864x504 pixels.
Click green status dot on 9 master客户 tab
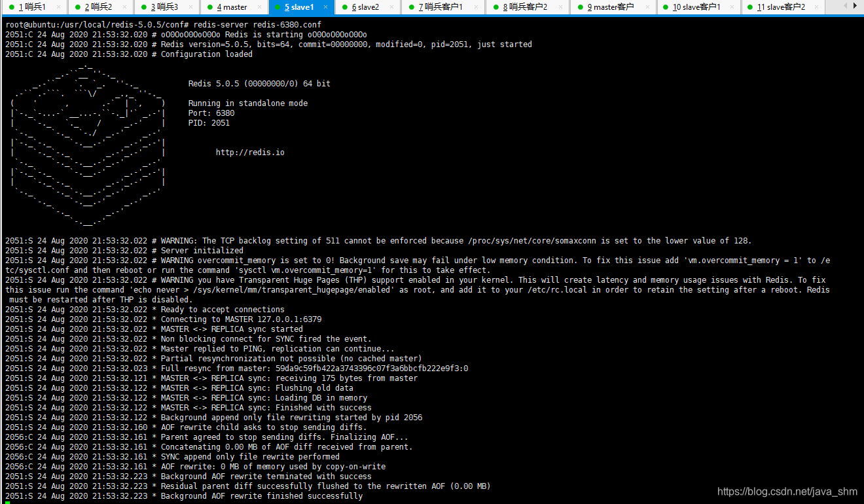point(579,7)
